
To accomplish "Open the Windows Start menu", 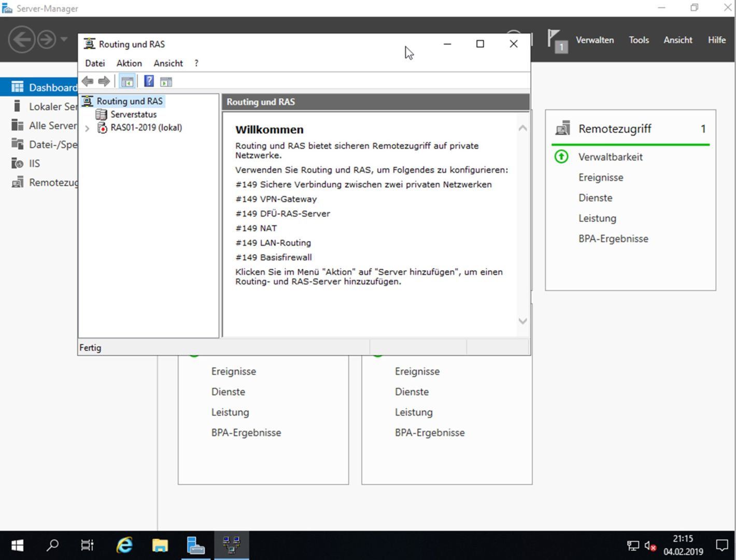I will [x=17, y=545].
